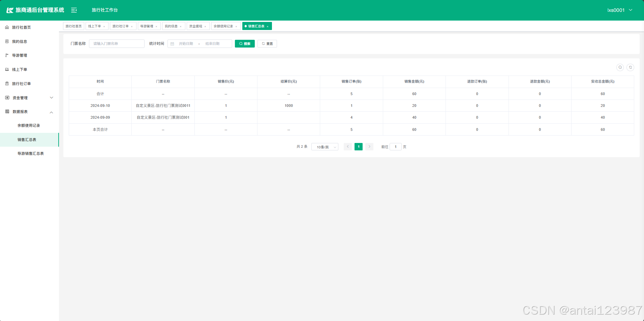Collapse the sidebar with the hamburger icon

pos(74,10)
